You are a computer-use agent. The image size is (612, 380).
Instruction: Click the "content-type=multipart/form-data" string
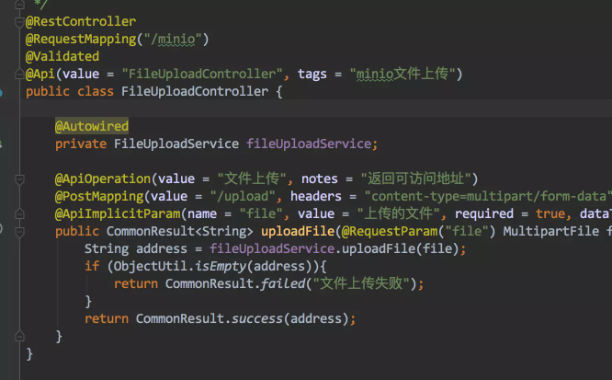coord(488,196)
